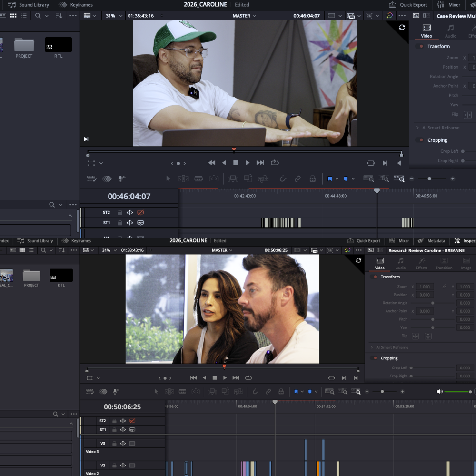Enable loop playback in the upper viewer
Image resolution: width=476 pixels, height=476 pixels.
(275, 163)
